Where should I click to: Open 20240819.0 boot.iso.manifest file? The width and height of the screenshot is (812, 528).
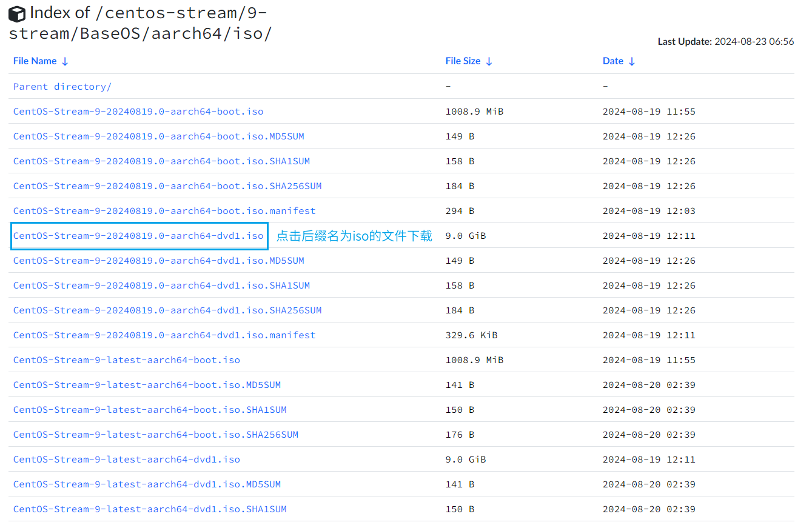pos(164,211)
